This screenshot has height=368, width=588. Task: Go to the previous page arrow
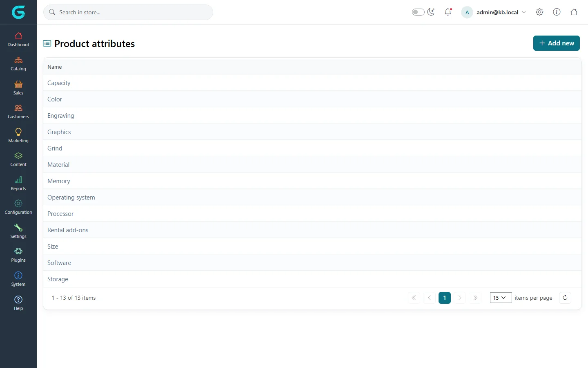pos(429,298)
